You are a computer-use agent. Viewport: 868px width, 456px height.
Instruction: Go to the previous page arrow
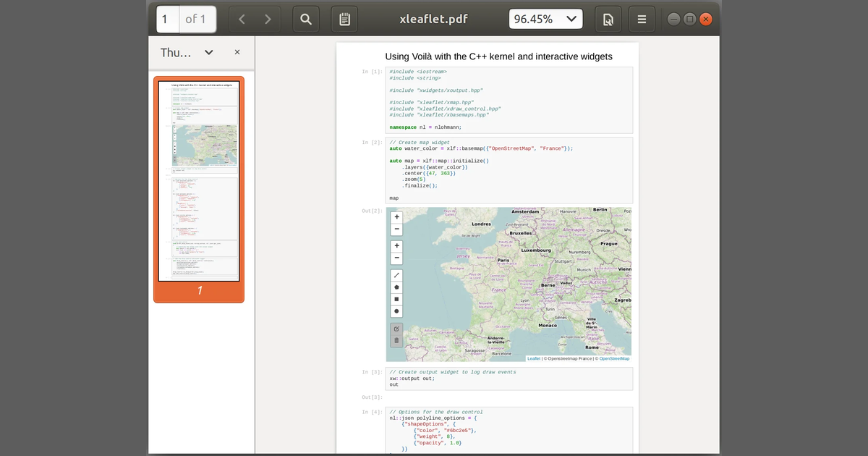(x=242, y=20)
